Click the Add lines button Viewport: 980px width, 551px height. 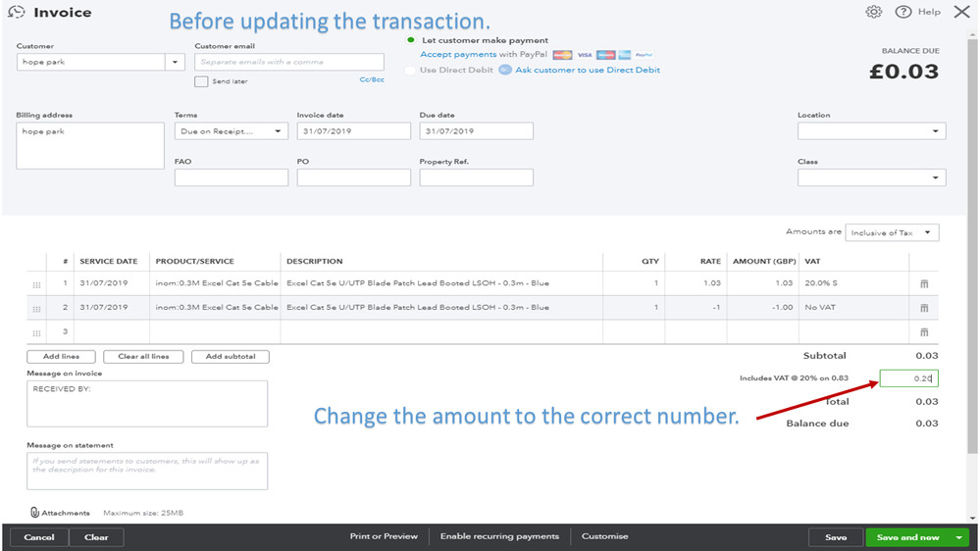point(61,357)
